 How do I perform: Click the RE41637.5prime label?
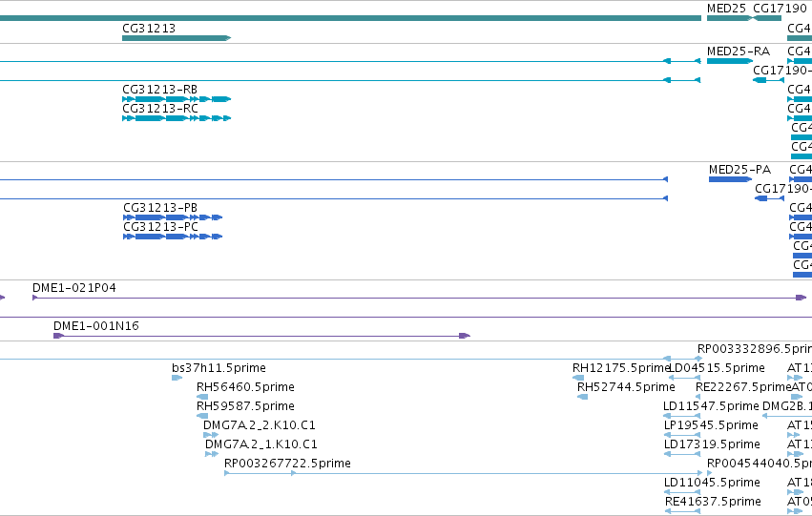(713, 502)
